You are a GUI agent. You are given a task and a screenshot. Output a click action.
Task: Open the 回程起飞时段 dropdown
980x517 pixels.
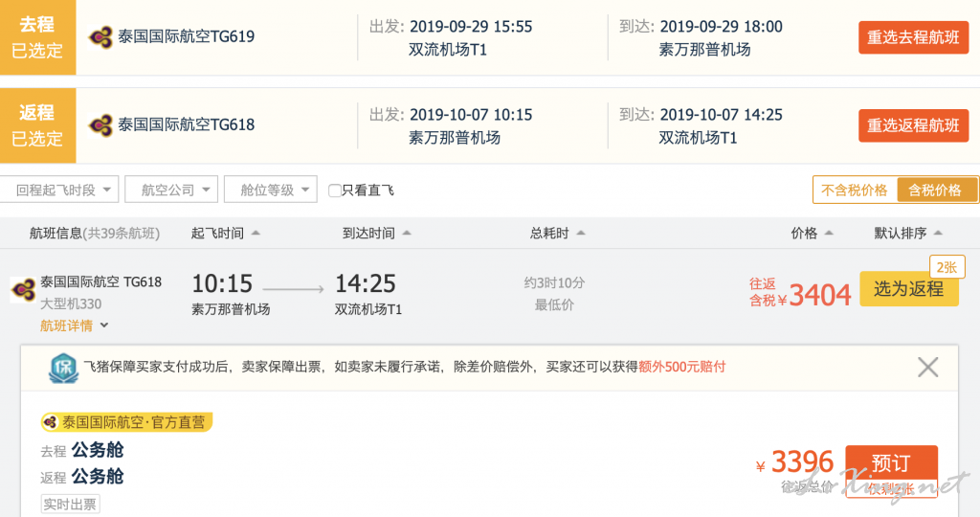59,190
